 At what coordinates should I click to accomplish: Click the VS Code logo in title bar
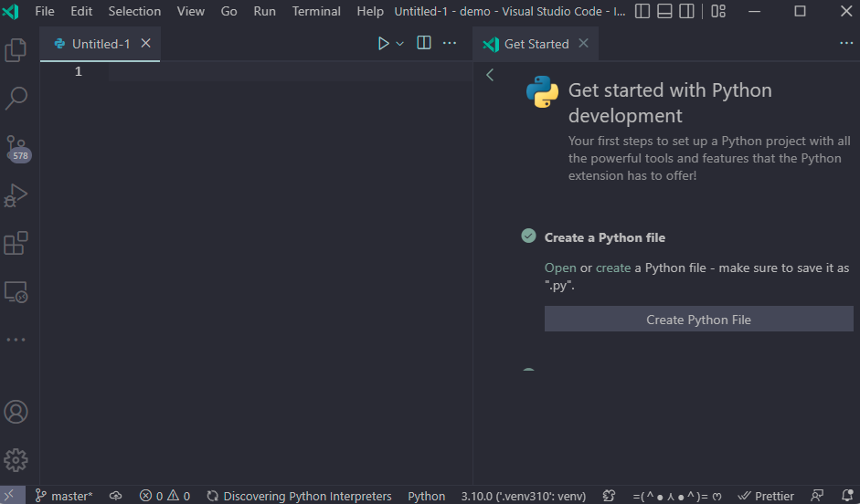pos(10,11)
